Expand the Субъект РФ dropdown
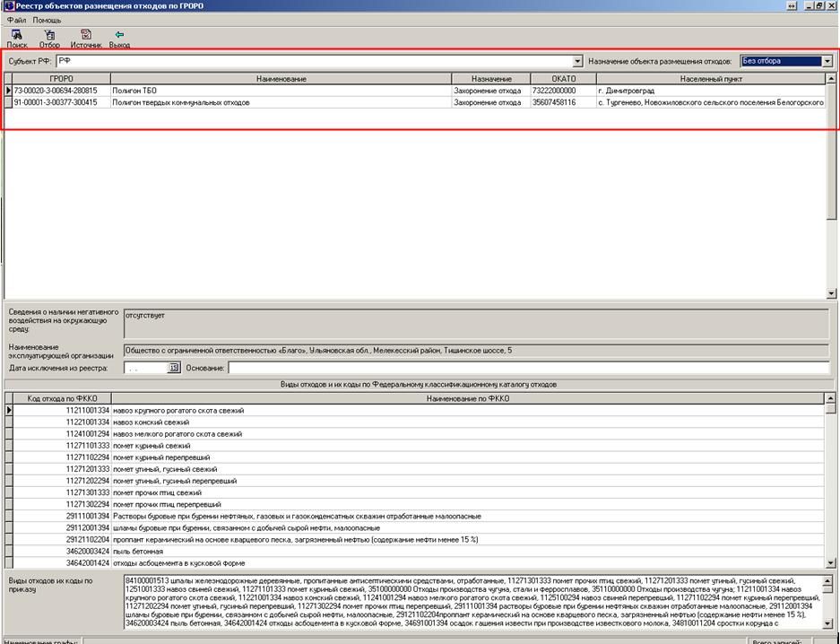The height and width of the screenshot is (644, 840). tap(578, 62)
